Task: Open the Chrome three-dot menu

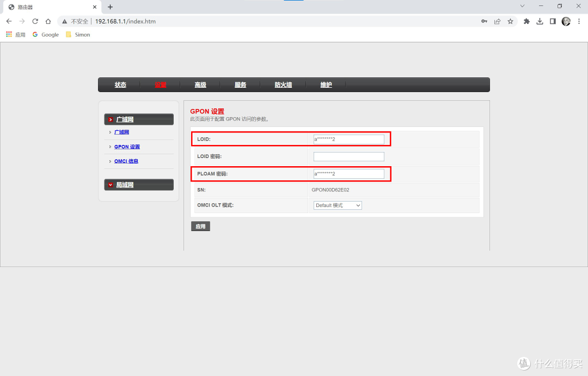Action: (x=579, y=21)
